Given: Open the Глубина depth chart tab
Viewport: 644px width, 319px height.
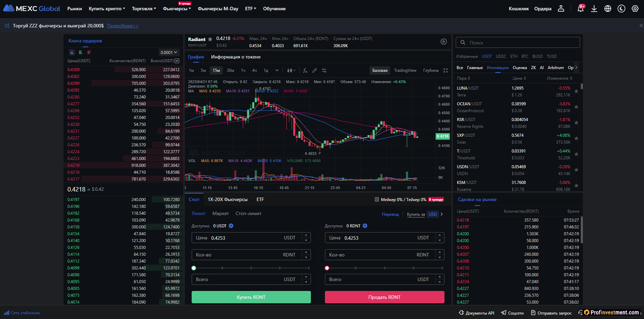Looking at the screenshot, I should point(431,70).
